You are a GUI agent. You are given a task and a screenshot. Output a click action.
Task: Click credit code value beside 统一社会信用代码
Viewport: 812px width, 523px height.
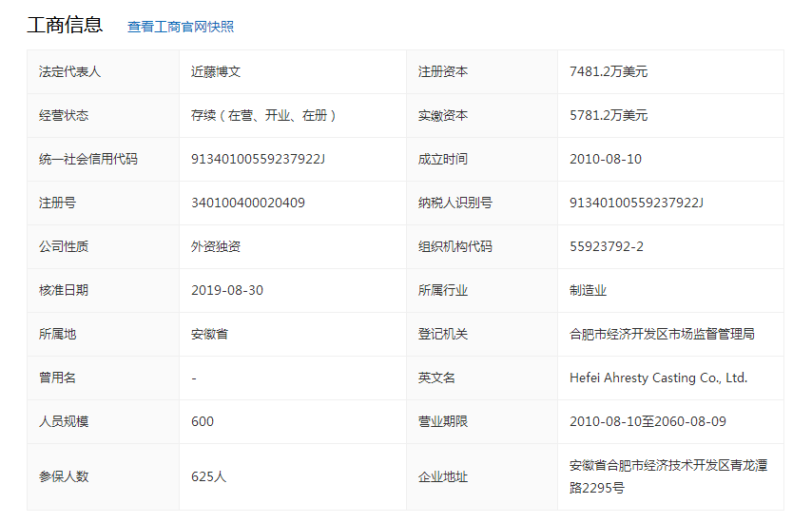click(258, 159)
